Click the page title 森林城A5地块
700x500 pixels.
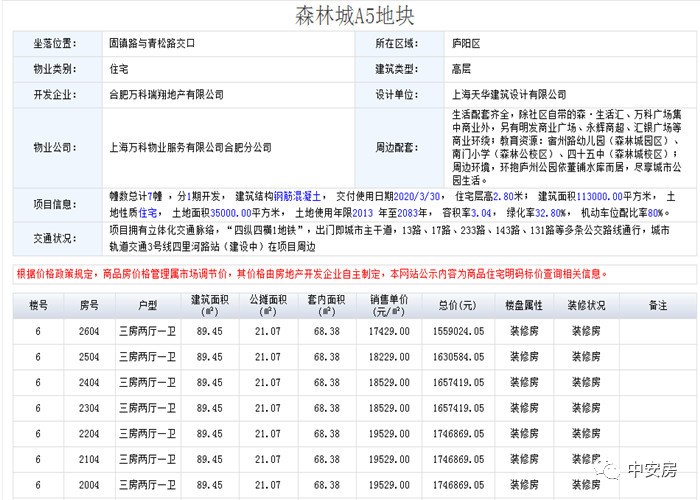coord(354,16)
